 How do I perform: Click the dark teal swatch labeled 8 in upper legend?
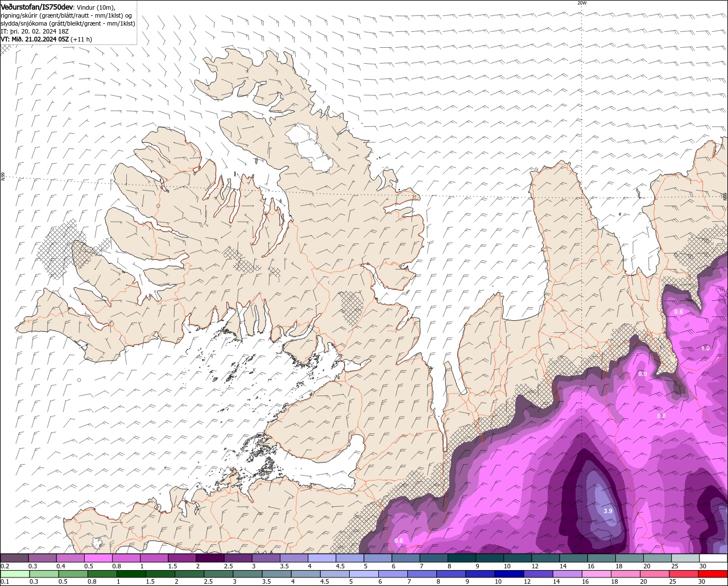point(462,558)
